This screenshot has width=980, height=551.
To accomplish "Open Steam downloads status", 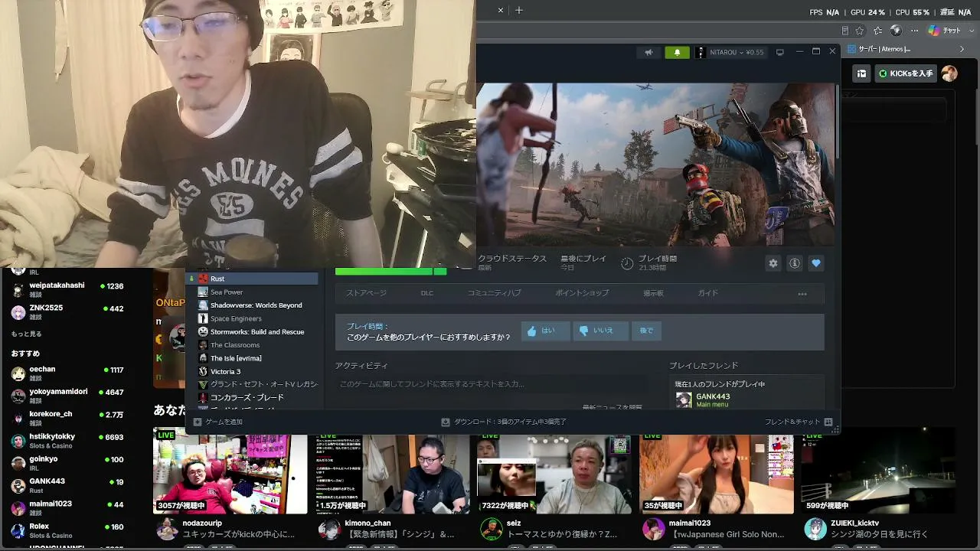I will click(504, 422).
